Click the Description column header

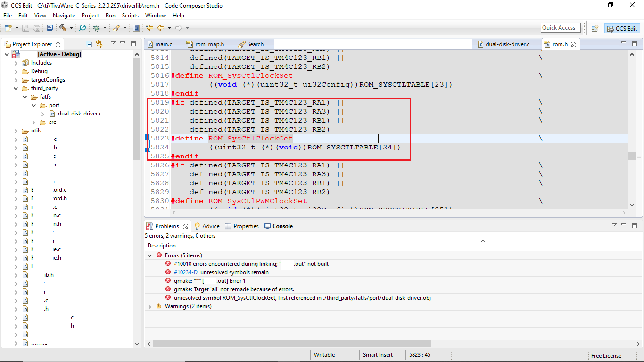click(162, 246)
